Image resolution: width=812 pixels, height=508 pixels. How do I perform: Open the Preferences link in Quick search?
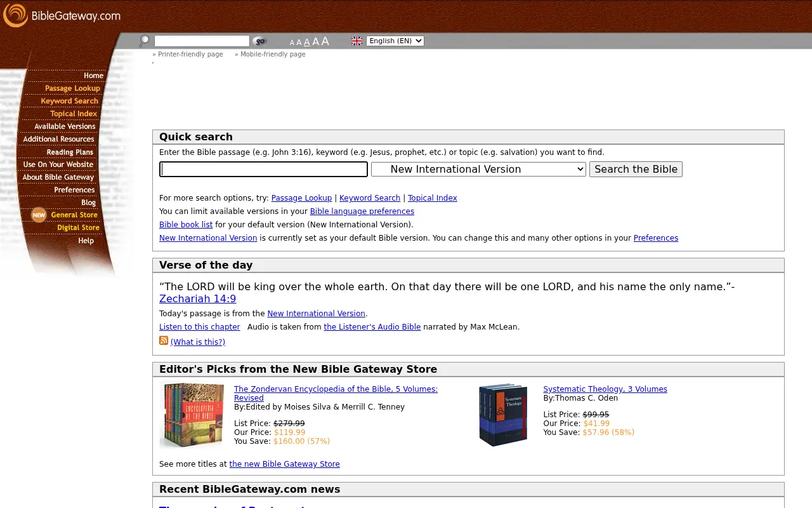click(656, 238)
